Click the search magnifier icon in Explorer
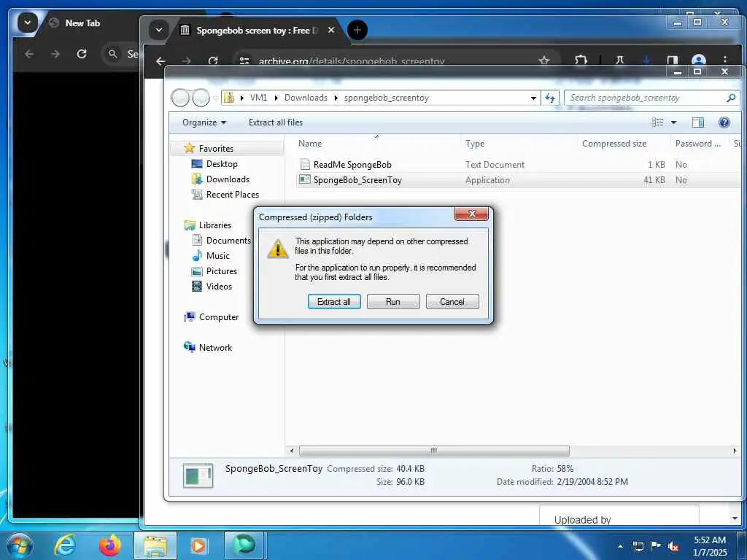The width and height of the screenshot is (747, 560). (731, 98)
